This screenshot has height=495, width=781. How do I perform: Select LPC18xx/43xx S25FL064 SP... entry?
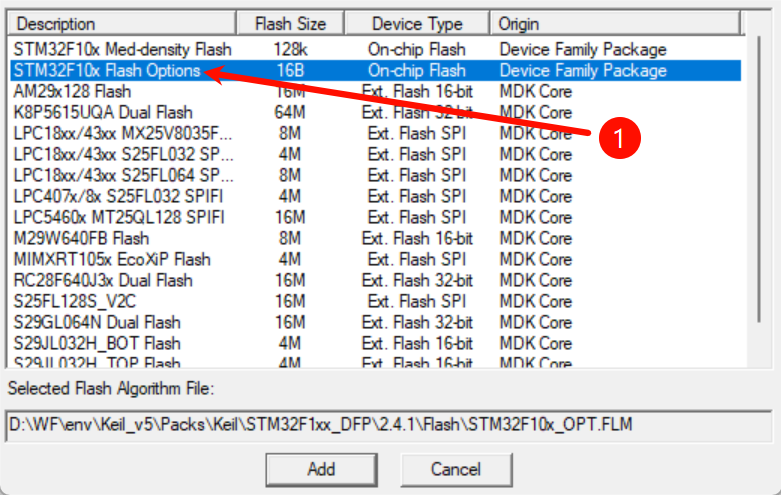pyautogui.click(x=376, y=175)
